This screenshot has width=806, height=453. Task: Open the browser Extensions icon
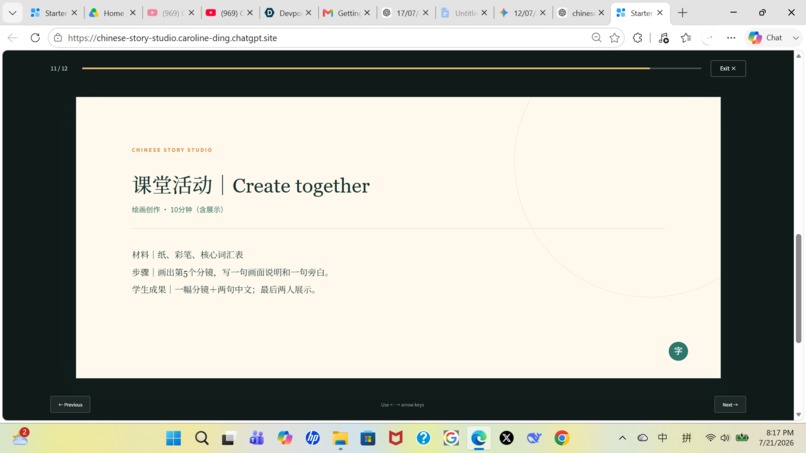coord(637,38)
